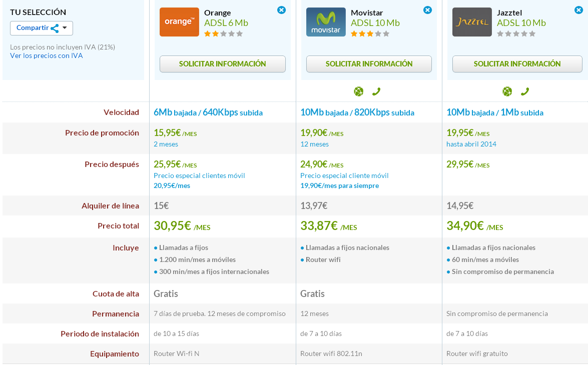This screenshot has height=365, width=588.
Task: Click Movistar 'Precio especial cliente móvil' text
Action: [344, 175]
